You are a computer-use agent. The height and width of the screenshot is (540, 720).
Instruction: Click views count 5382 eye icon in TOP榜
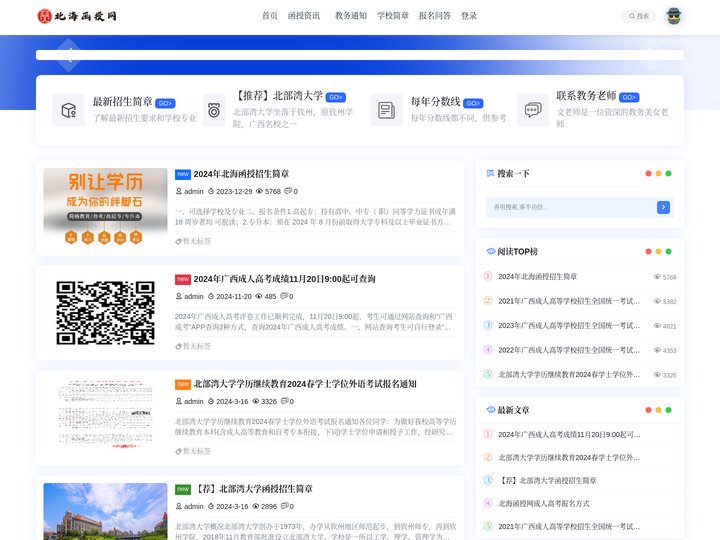657,301
